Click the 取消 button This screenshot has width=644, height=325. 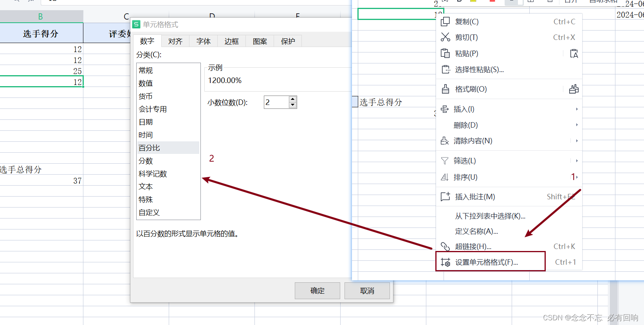tap(367, 291)
